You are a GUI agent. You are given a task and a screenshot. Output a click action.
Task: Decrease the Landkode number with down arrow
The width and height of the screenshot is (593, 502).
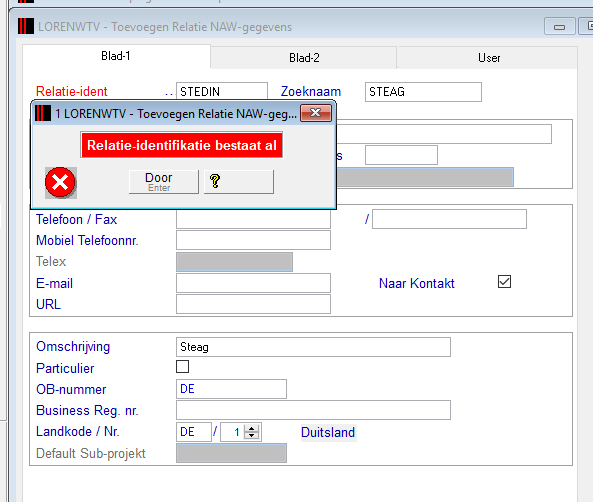[x=251, y=435]
